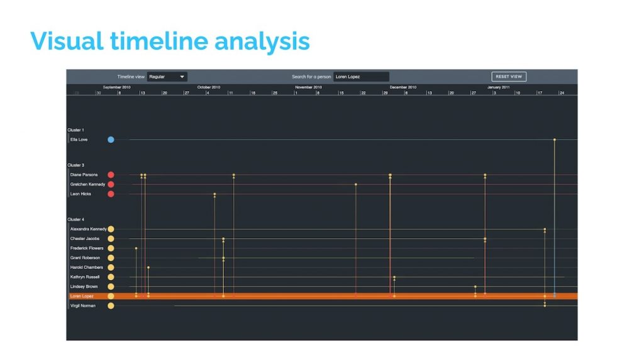The image size is (644, 362).
Task: Click Chester Jacobs' yellow dot icon
Action: pos(111,238)
